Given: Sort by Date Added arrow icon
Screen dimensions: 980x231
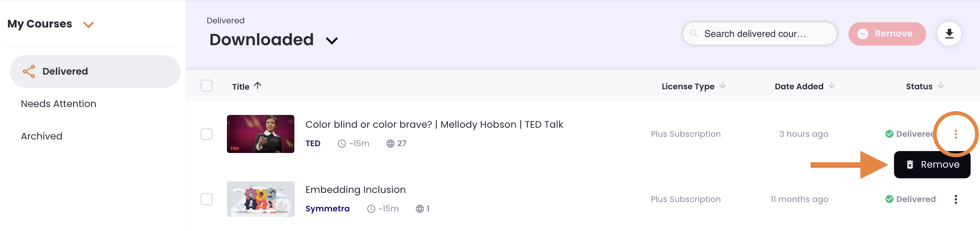Looking at the screenshot, I should pyautogui.click(x=831, y=86).
